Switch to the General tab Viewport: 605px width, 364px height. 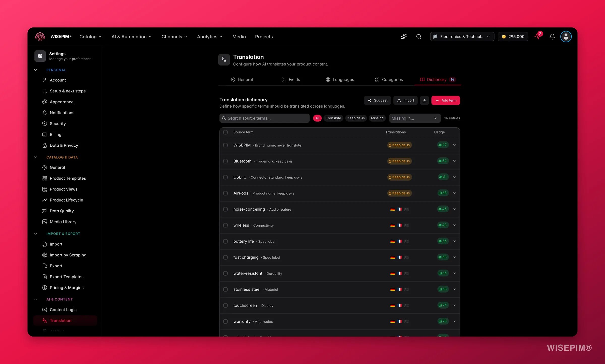pyautogui.click(x=242, y=80)
